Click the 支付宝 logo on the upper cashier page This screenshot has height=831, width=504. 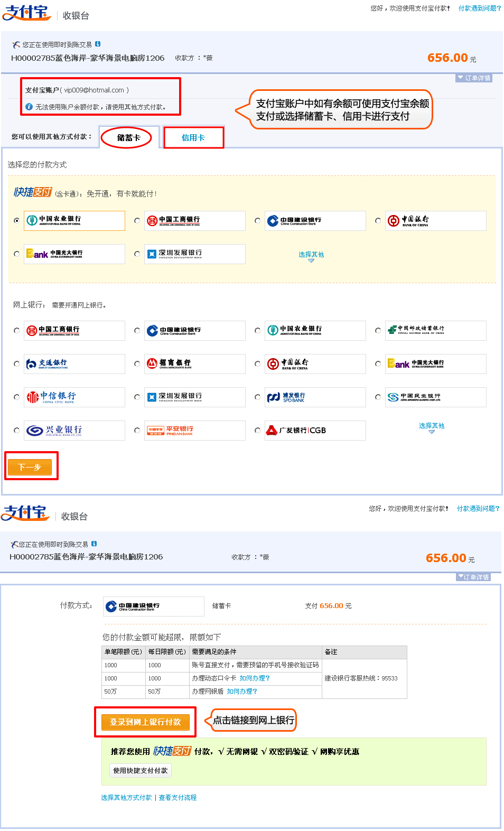26,13
